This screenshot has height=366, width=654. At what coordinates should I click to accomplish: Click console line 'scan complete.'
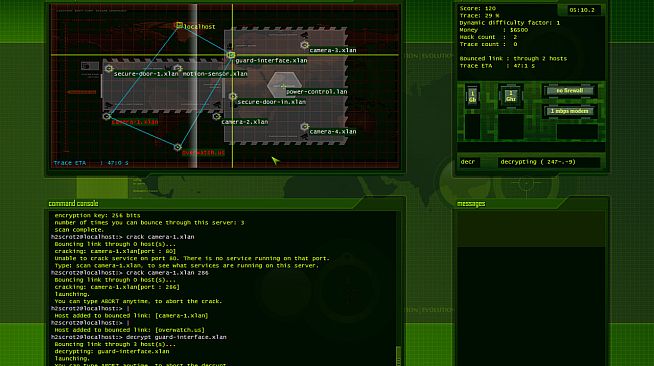[79, 230]
